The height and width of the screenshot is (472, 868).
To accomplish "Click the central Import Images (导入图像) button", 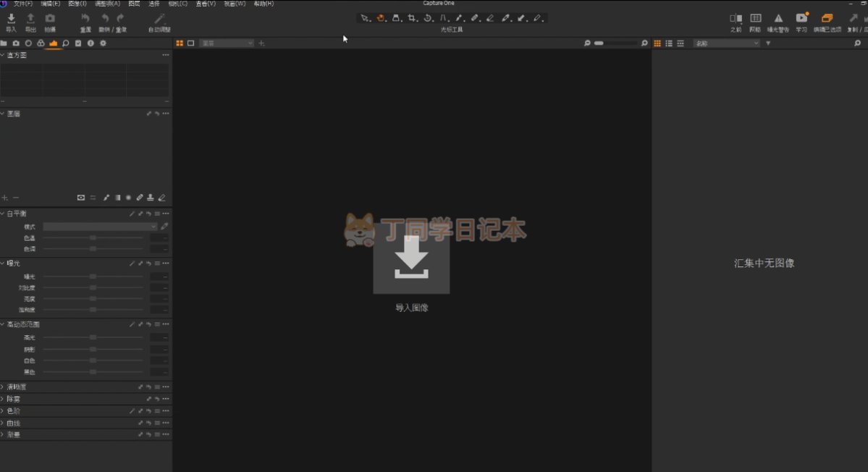I will click(x=411, y=258).
